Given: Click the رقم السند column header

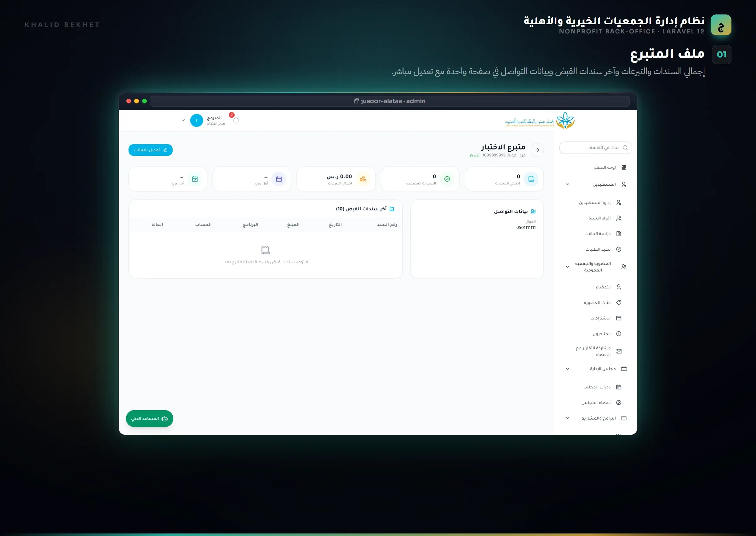Looking at the screenshot, I should 387,225.
